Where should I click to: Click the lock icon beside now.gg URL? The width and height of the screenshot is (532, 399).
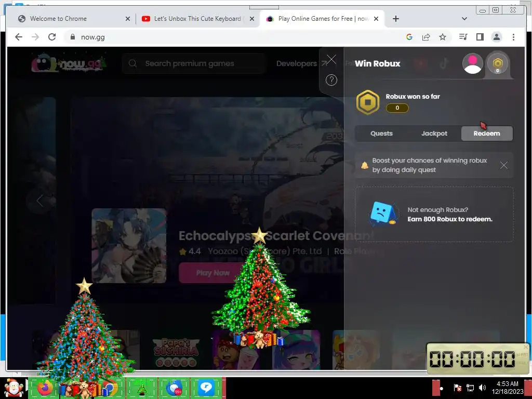(72, 37)
